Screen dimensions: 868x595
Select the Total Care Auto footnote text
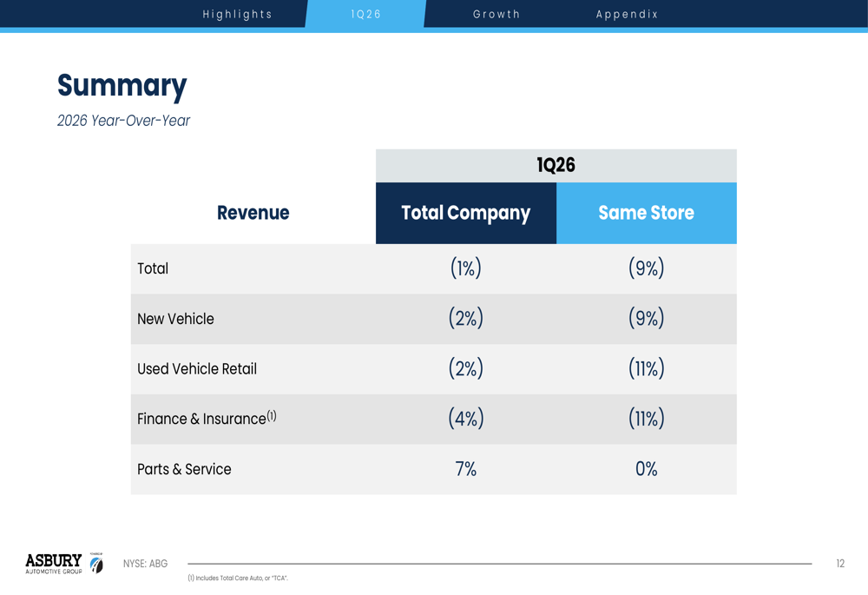pyautogui.click(x=238, y=578)
